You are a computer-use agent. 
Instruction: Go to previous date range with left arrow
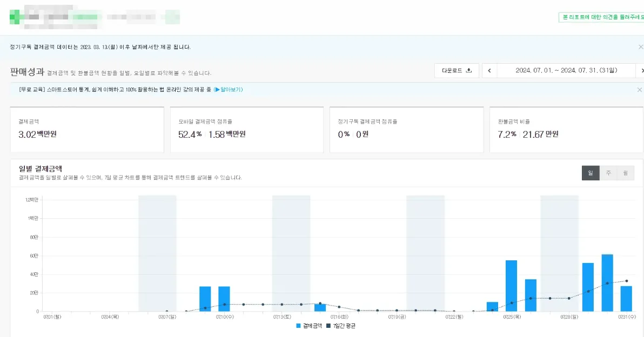click(489, 71)
